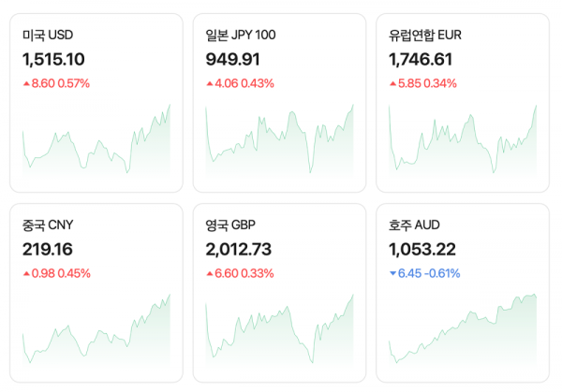The width and height of the screenshot is (562, 392).
Task: Click the red up arrow on JPY
Action: pos(210,84)
